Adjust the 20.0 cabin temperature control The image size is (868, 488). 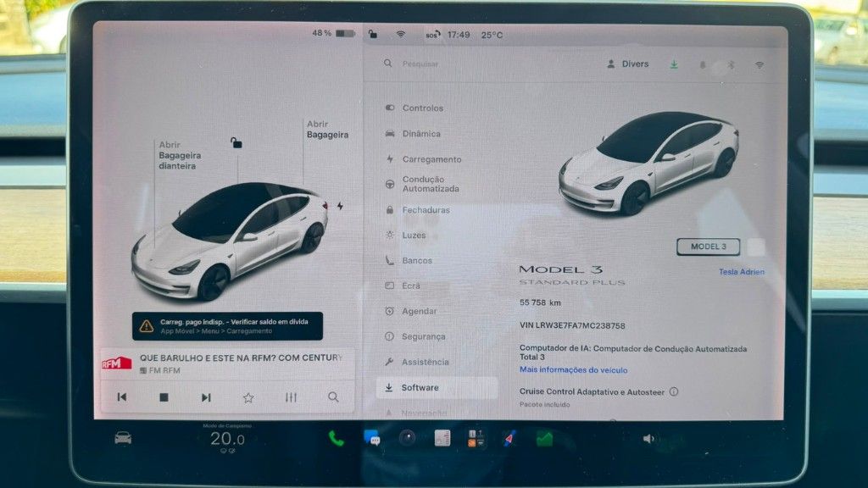(x=227, y=439)
